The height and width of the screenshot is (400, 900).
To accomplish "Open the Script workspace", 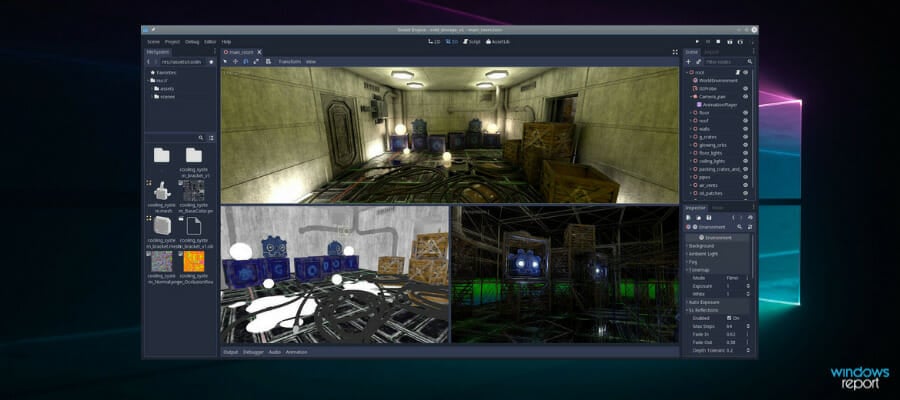I will [472, 42].
